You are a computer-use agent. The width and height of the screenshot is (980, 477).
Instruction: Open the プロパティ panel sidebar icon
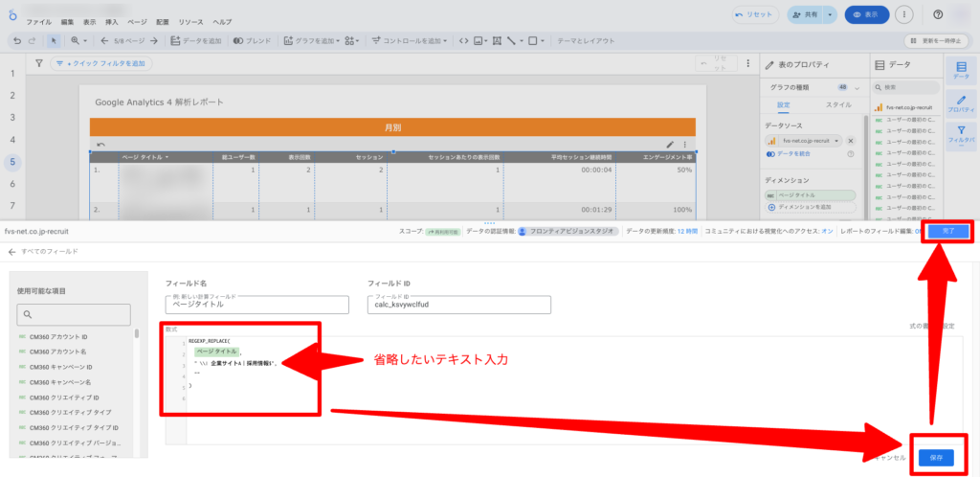[x=960, y=104]
